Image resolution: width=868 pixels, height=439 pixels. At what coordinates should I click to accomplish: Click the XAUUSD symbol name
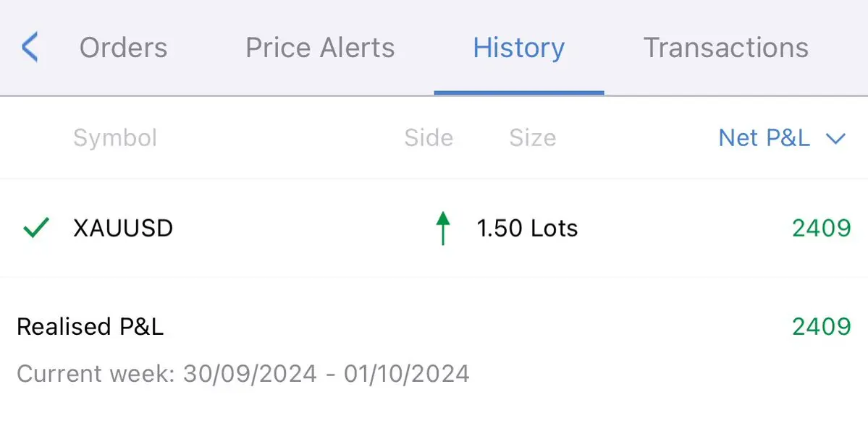pyautogui.click(x=123, y=228)
